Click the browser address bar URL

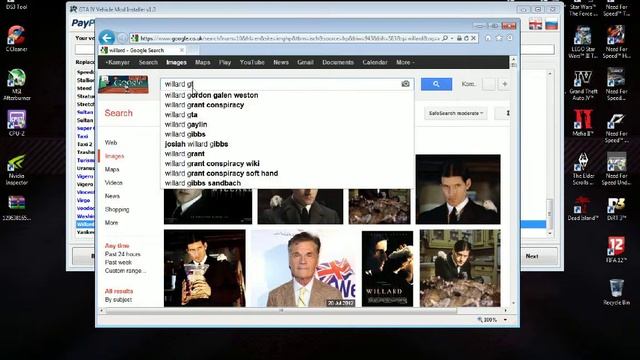coord(290,38)
